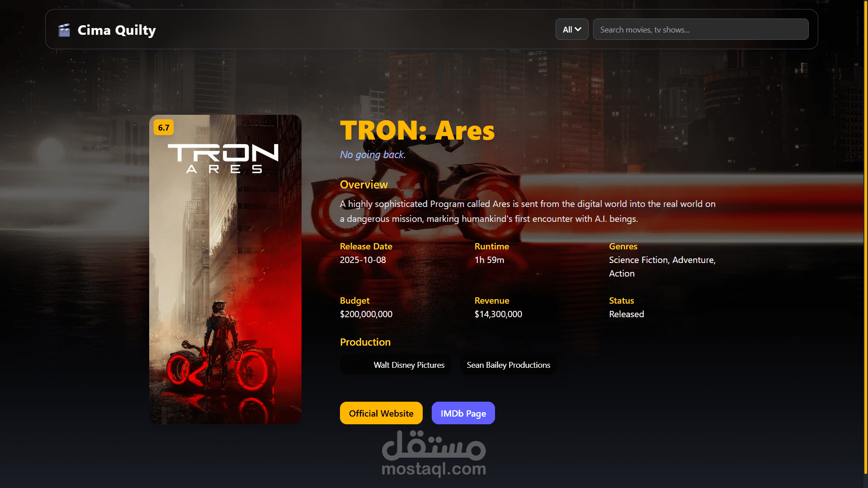Click the clapperboard logo icon

pos(64,30)
